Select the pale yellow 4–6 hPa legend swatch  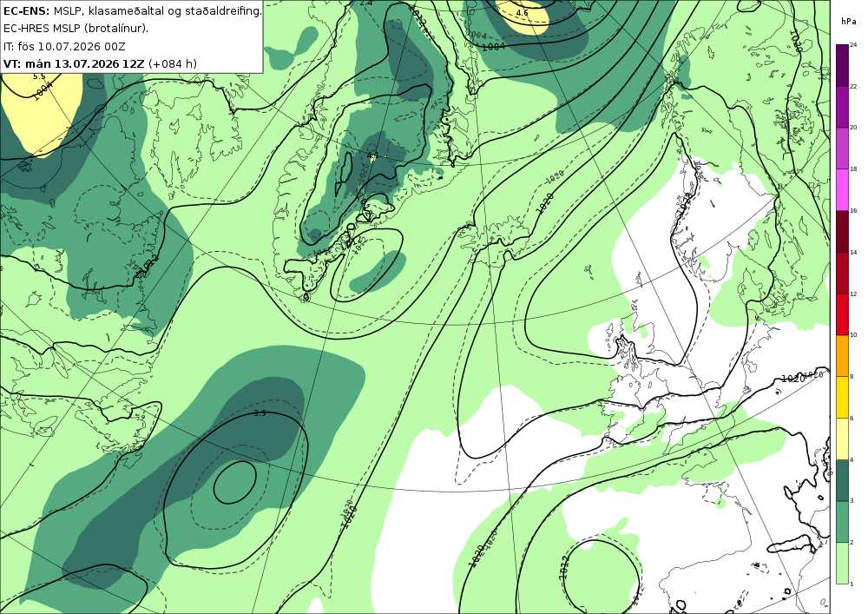(842, 439)
